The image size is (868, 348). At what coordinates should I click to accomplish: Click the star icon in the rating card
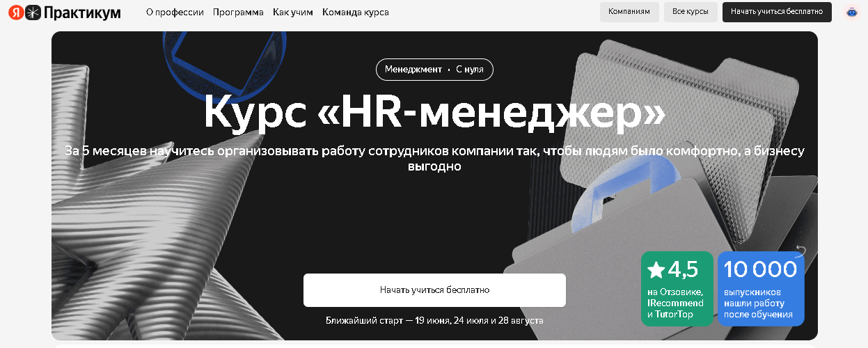656,269
